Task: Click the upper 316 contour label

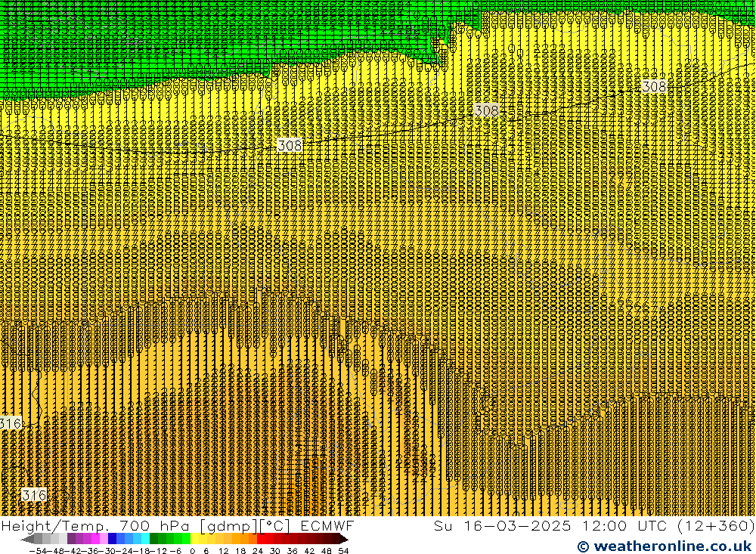Action: pos(10,423)
